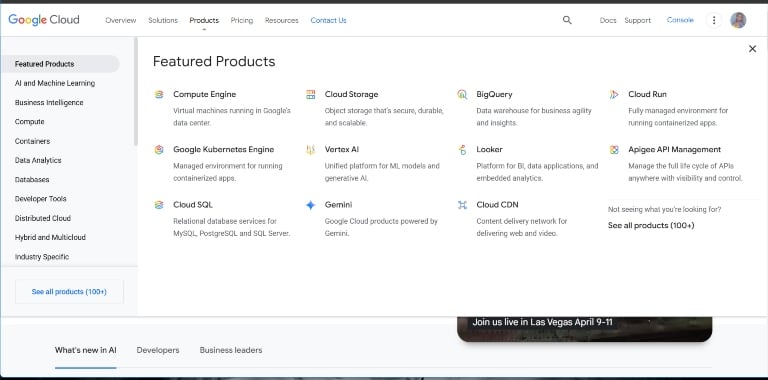Screen dimensions: 768x380
Task: Click the category sidebar scrollbar
Action: (136, 91)
